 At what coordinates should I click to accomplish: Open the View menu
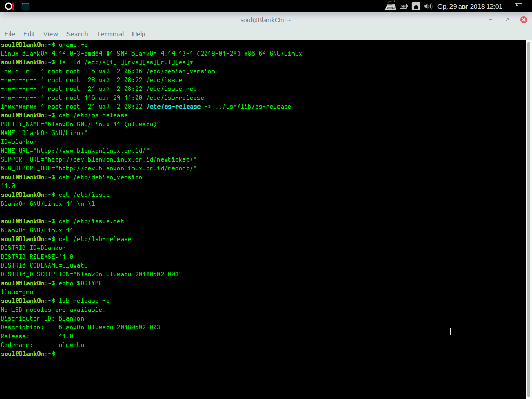pos(50,34)
